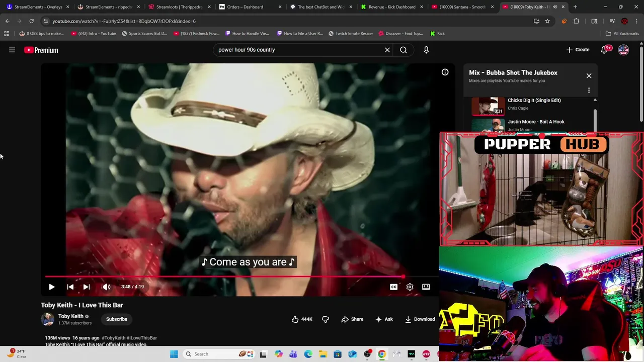Close the Mix playlist panel
This screenshot has height=362, width=644.
(589, 76)
